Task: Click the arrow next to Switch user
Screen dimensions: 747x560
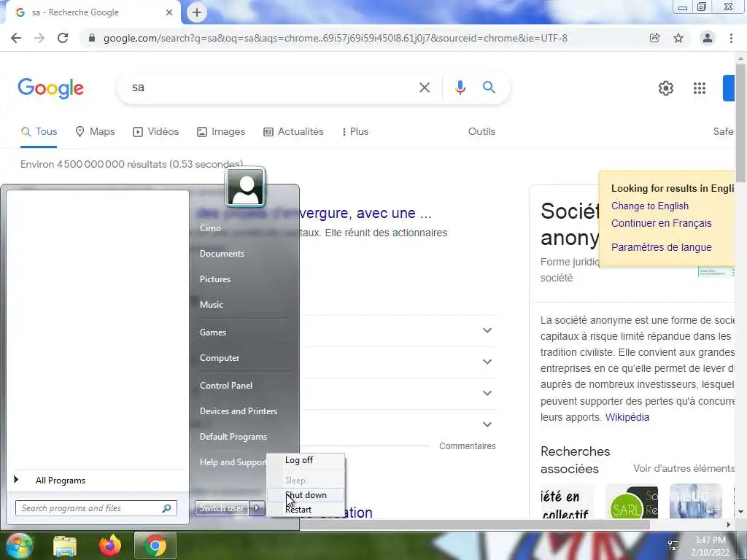Action: 257,508
